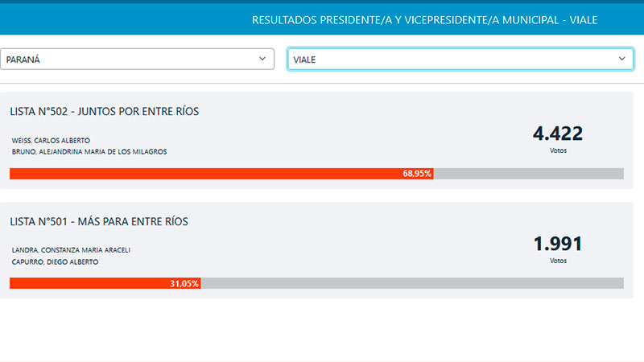The width and height of the screenshot is (644, 362).
Task: Click the chevron arrow in PARANÁ selector
Action: (x=262, y=60)
